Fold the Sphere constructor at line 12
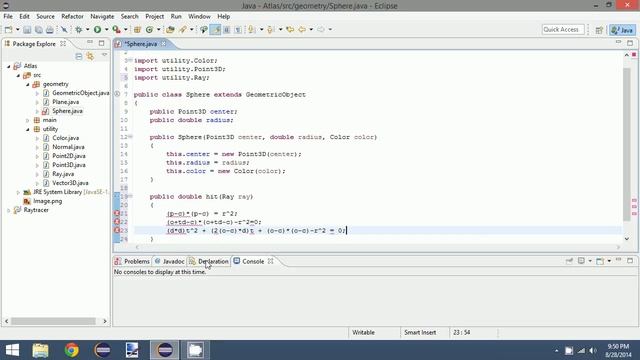 pos(131,136)
